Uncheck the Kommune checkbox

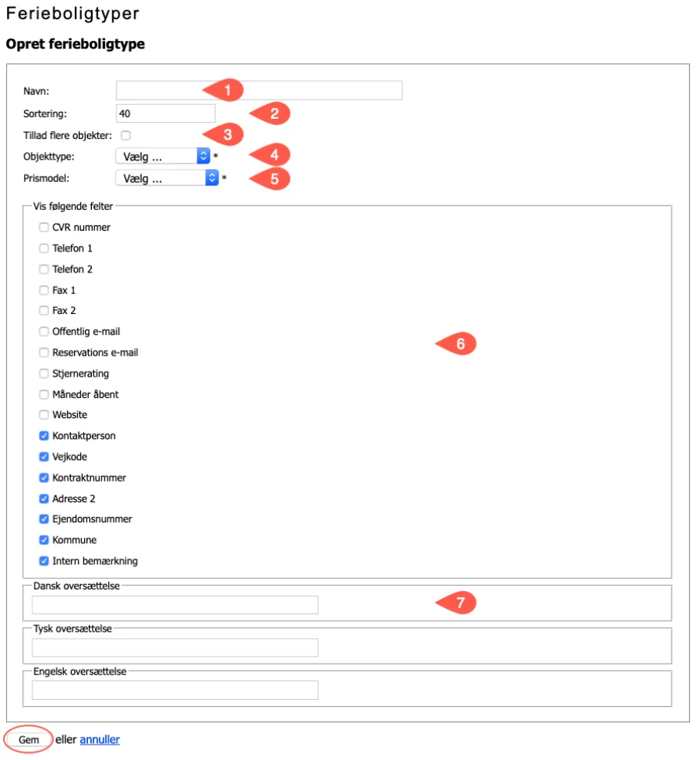pyautogui.click(x=44, y=540)
